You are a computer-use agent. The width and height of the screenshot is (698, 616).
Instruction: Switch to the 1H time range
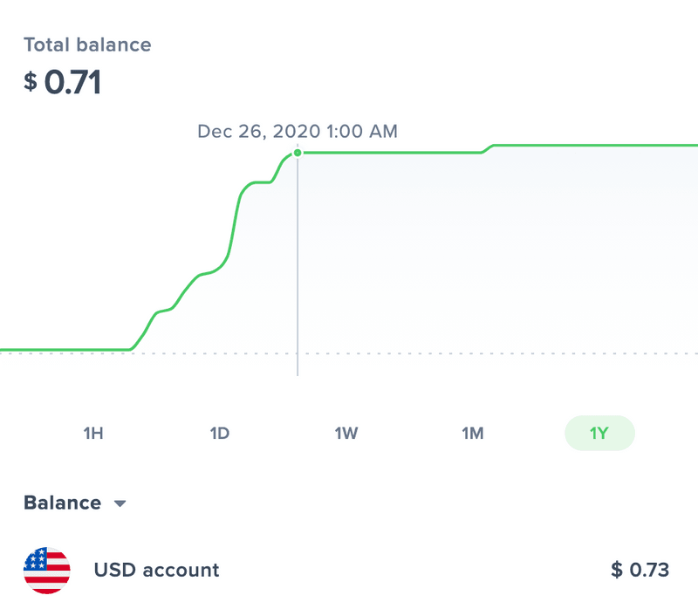tap(93, 433)
